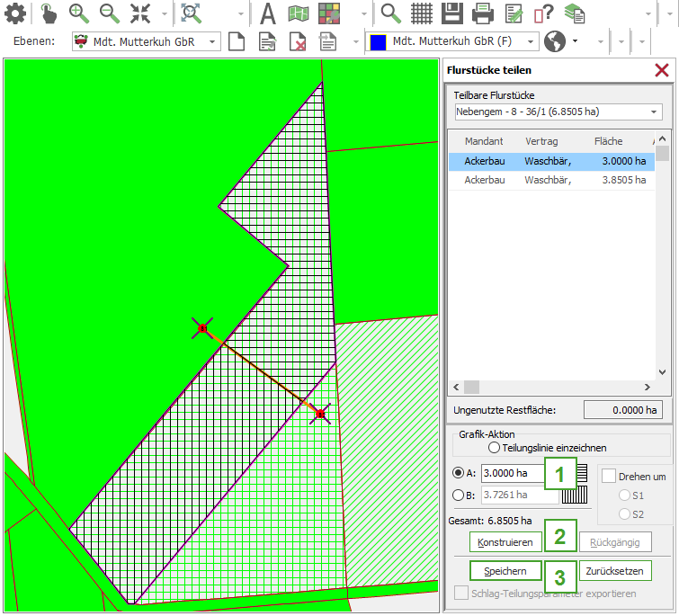Click the globe icon next to layer color
This screenshot has width=679, height=616.
pos(556,41)
